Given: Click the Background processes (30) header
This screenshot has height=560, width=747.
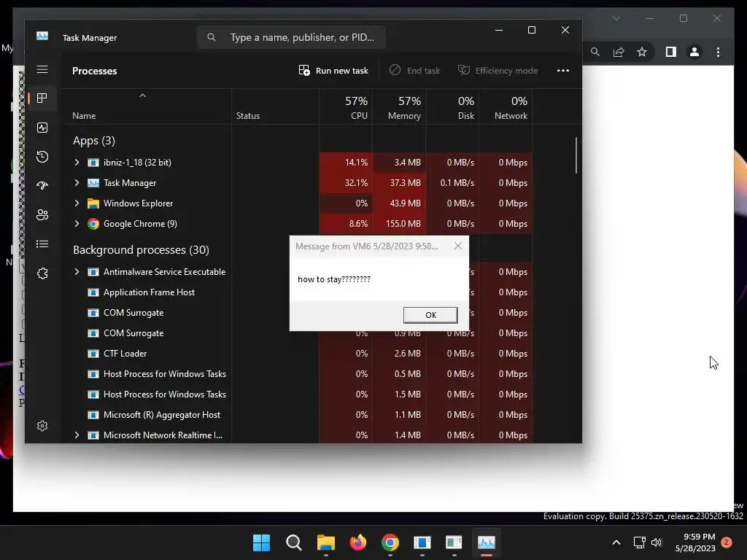Looking at the screenshot, I should (141, 250).
